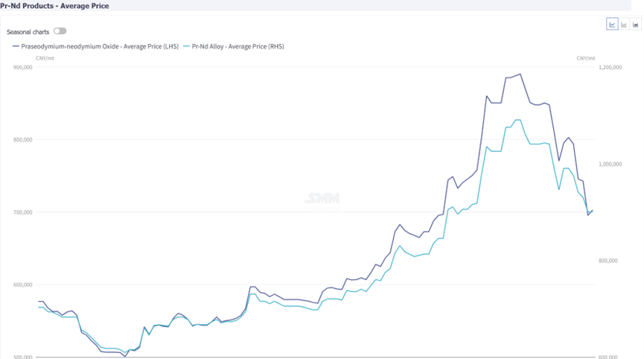Click the 1,000,000 right axis label
The image size is (644, 359).
point(610,164)
